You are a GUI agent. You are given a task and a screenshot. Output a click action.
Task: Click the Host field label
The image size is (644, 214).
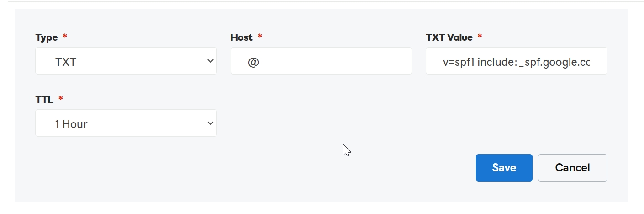242,37
